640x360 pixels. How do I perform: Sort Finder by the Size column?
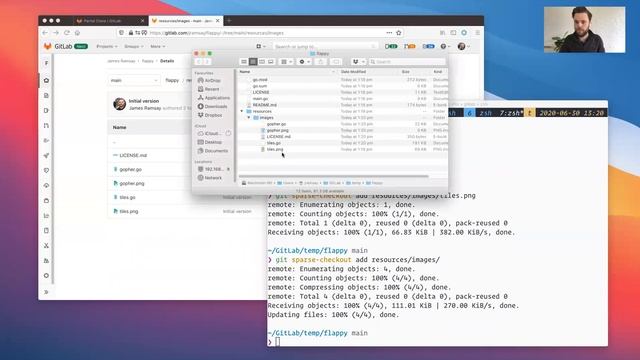coord(406,72)
